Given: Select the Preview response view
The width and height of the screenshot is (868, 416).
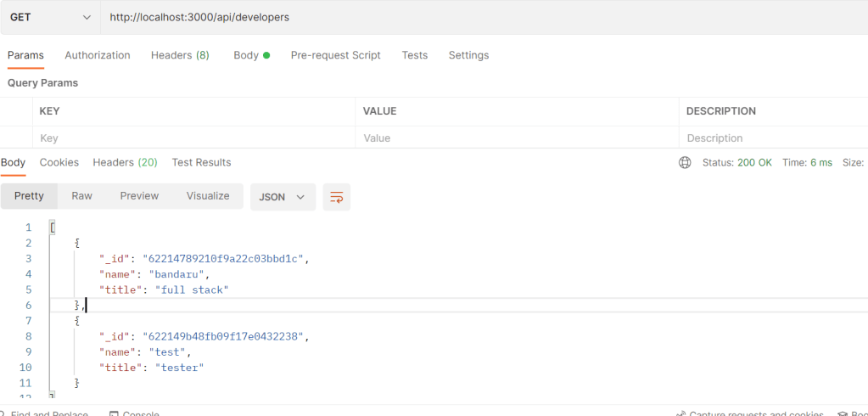Looking at the screenshot, I should (x=139, y=196).
